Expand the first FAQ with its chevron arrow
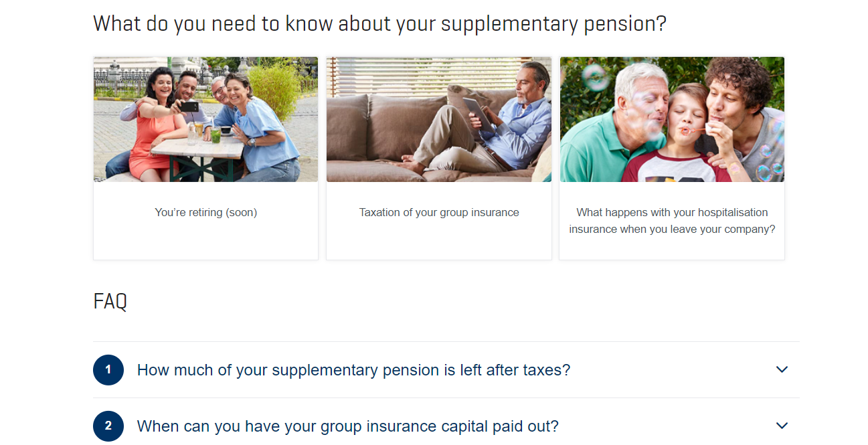 [x=782, y=369]
